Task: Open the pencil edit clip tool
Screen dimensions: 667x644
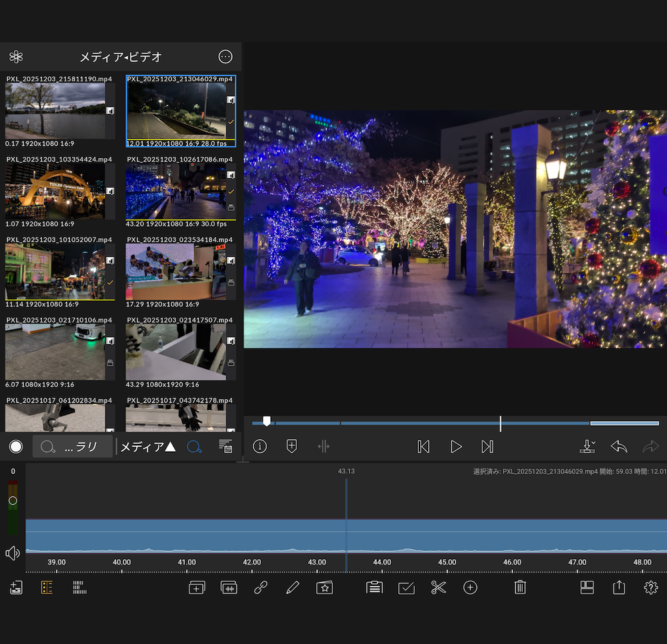Action: (292, 587)
